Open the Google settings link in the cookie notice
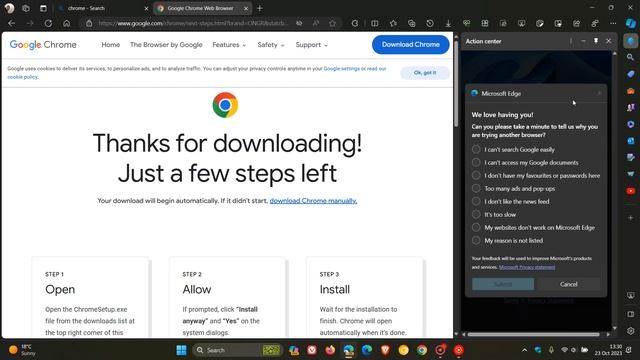Screen dimensions: 640x360 click(x=342, y=69)
